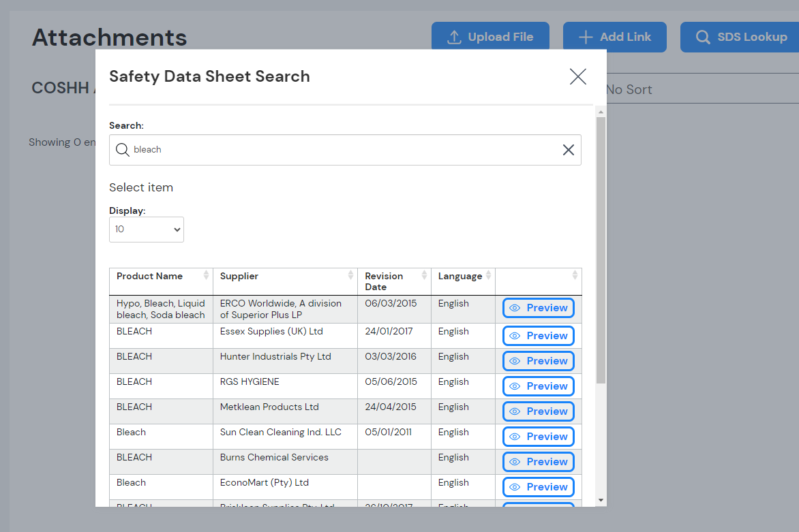Click the Add Link button
This screenshot has width=799, height=532.
point(614,37)
